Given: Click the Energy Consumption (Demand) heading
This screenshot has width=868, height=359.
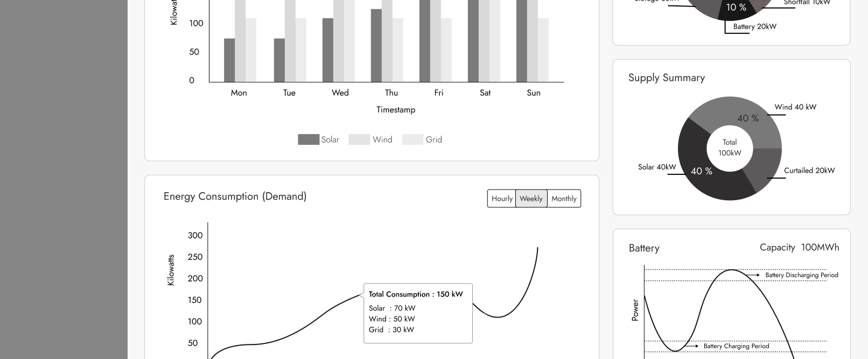Looking at the screenshot, I should pyautogui.click(x=235, y=196).
